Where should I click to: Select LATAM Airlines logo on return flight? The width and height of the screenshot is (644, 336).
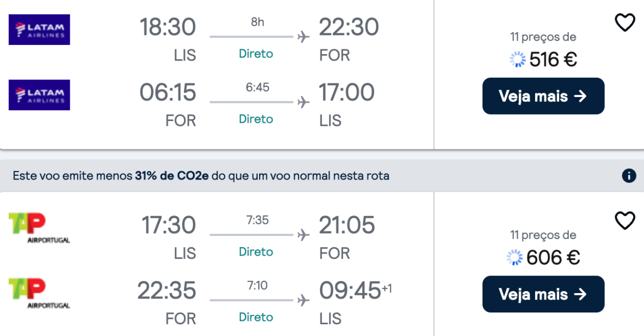coord(39,95)
